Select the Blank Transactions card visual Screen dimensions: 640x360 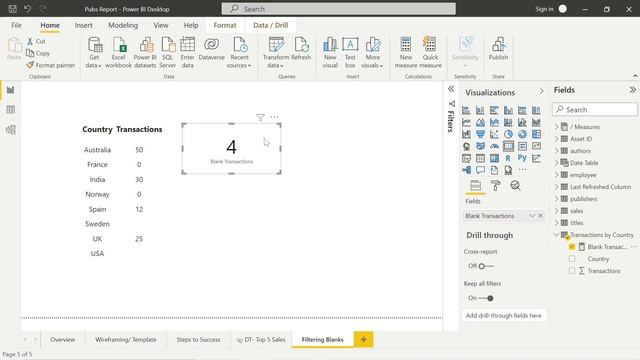point(231,149)
